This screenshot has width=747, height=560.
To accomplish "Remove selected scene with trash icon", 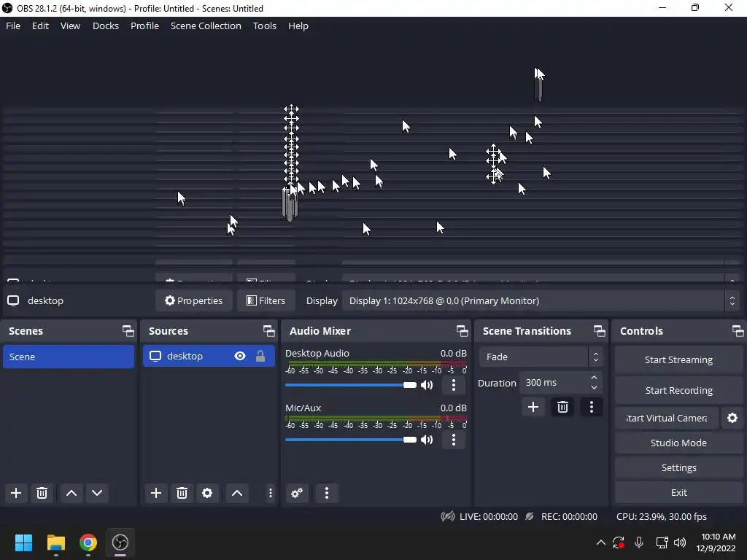I will pyautogui.click(x=42, y=493).
